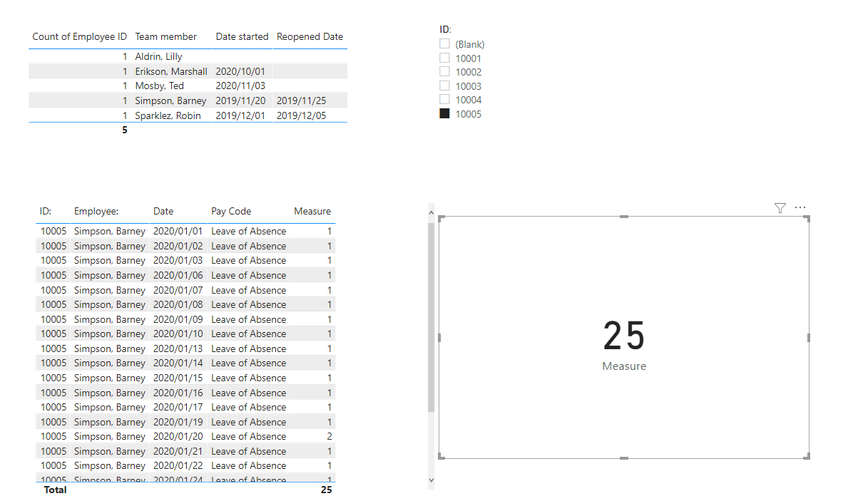Viewport: 868px width, 496px height.
Task: Sort the lower table by ID: header
Action: (x=46, y=211)
